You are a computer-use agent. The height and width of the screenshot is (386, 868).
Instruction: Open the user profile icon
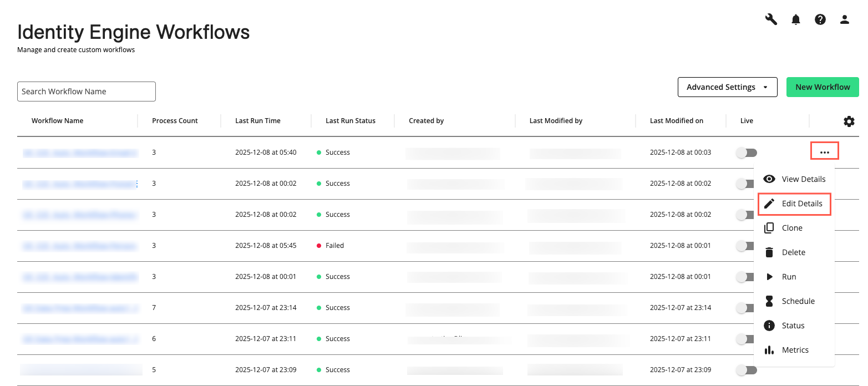(x=844, y=19)
